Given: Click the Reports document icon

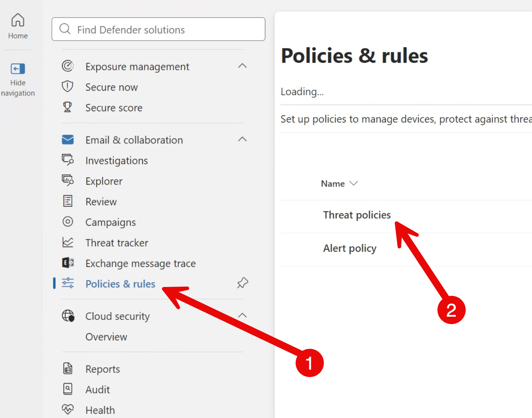Looking at the screenshot, I should (x=68, y=368).
